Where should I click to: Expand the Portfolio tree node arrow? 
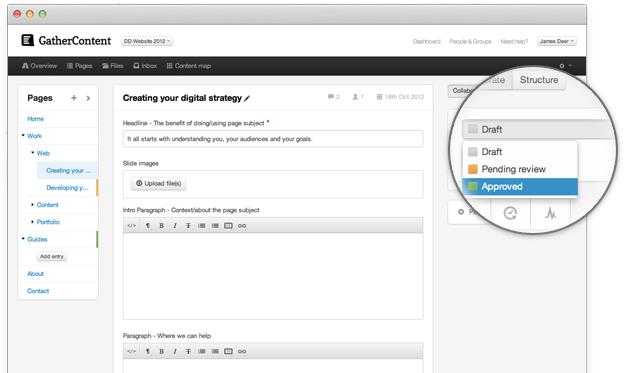(33, 222)
